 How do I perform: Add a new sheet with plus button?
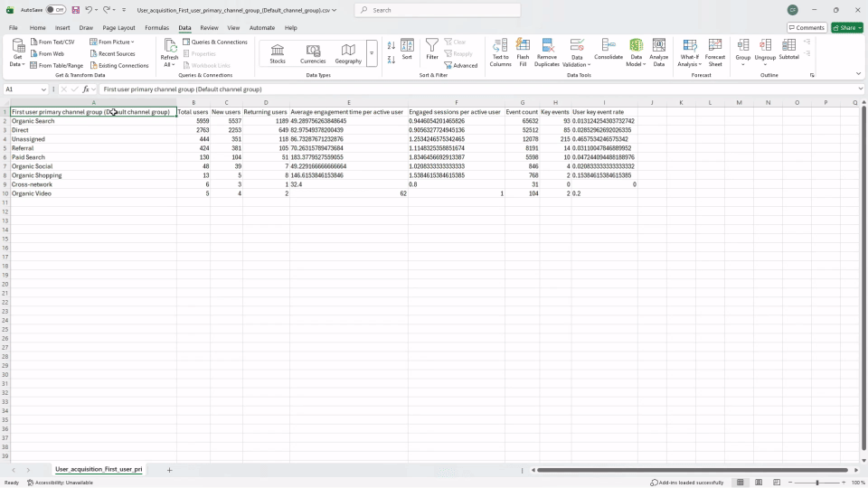(x=169, y=470)
